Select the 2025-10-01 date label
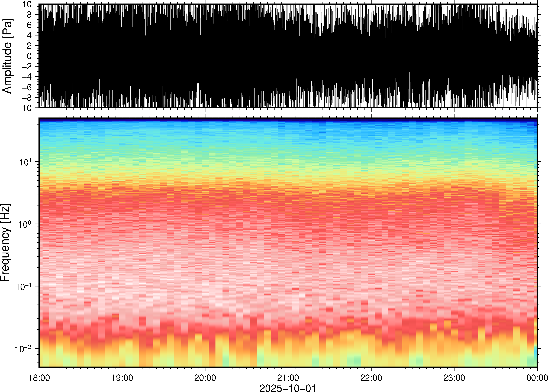Screen dimensions: 548x392 point(288,388)
